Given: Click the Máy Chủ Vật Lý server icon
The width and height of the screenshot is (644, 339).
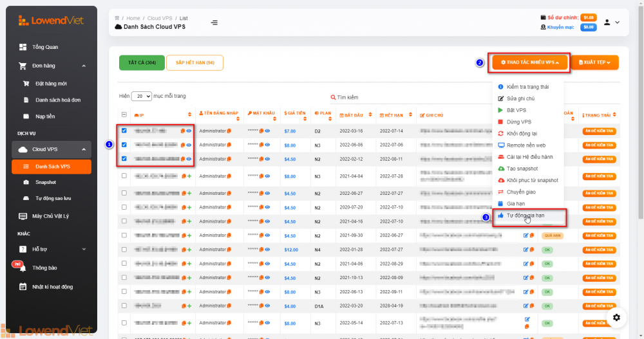Looking at the screenshot, I should pos(23,216).
